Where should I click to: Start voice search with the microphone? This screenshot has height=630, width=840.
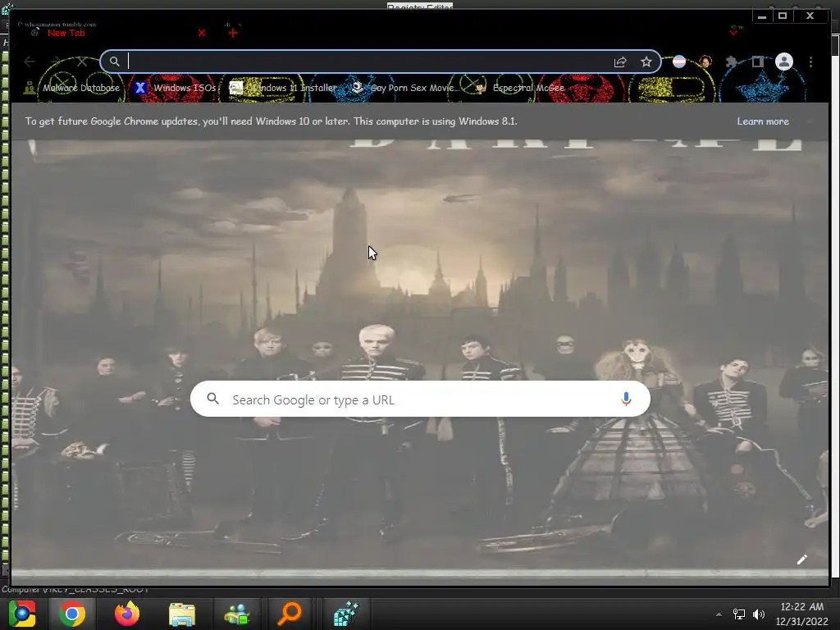tap(625, 399)
